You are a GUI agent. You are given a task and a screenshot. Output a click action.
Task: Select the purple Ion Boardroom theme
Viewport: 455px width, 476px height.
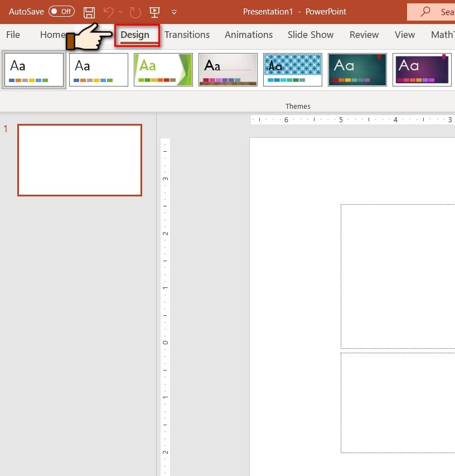coord(422,70)
